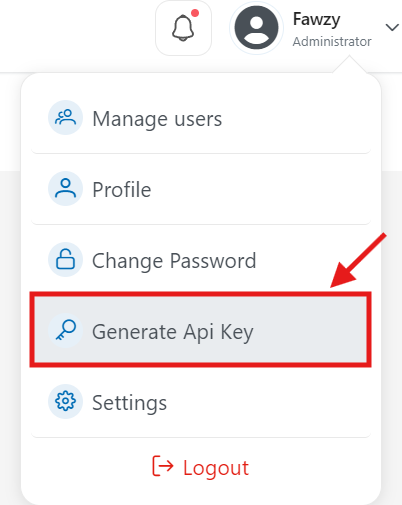The width and height of the screenshot is (402, 505).
Task: Click the Change Password padlock icon
Action: coord(65,260)
